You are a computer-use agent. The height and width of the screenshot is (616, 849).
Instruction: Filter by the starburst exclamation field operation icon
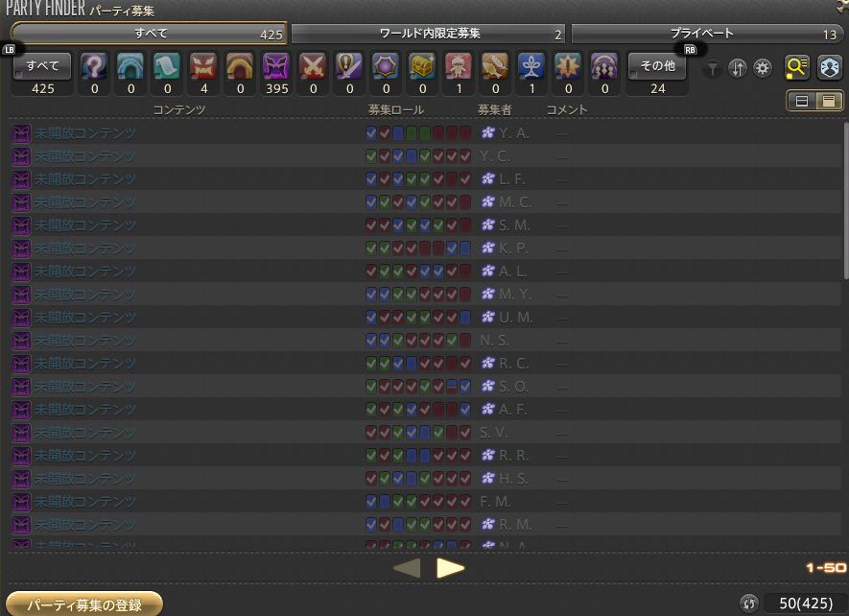click(568, 66)
